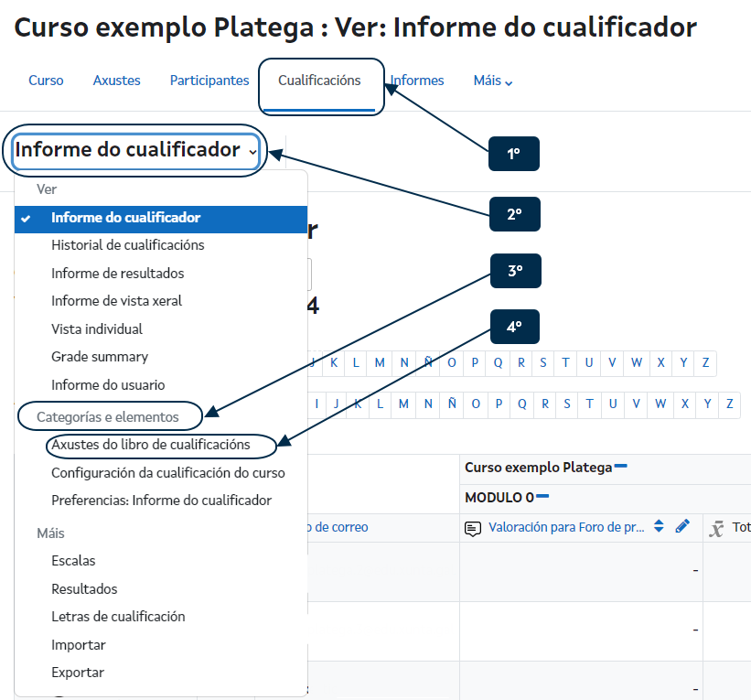This screenshot has width=751, height=700.
Task: Filter students by the letter Ñ
Action: point(427,363)
